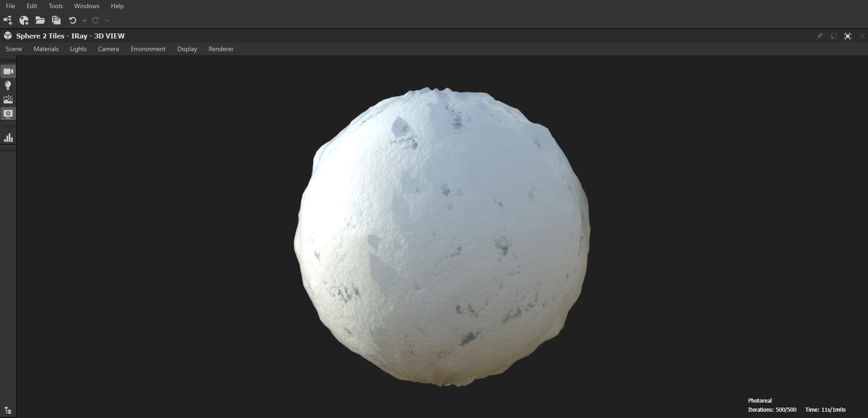
Task: Pin the 3D view panel
Action: (820, 36)
